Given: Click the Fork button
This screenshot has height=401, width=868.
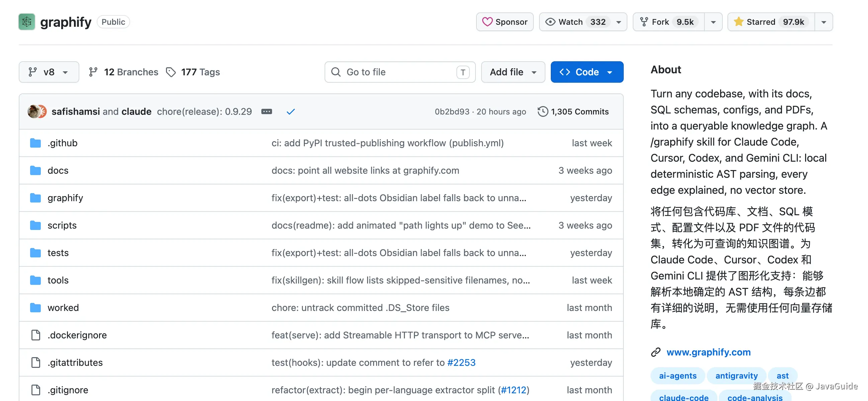Looking at the screenshot, I should pyautogui.click(x=669, y=22).
